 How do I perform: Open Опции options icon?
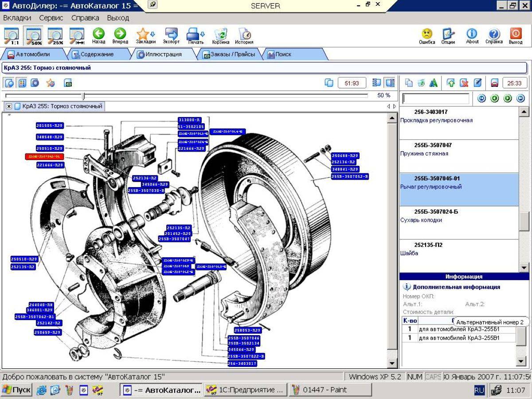(448, 36)
